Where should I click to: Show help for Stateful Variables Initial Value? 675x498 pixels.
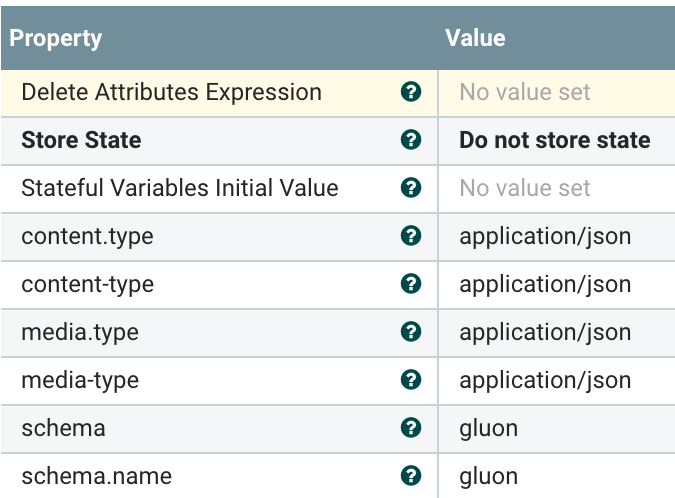pyautogui.click(x=410, y=188)
